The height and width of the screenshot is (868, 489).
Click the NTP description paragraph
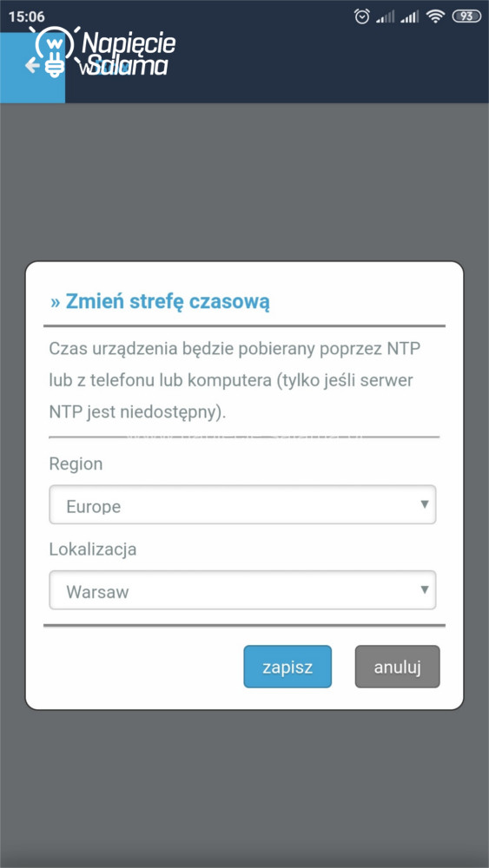point(235,381)
